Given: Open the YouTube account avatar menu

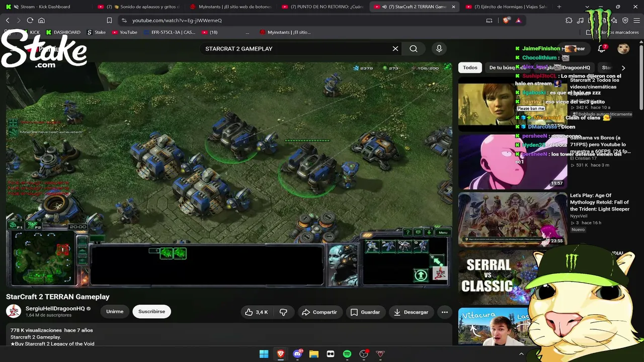Looking at the screenshot, I should [x=623, y=49].
